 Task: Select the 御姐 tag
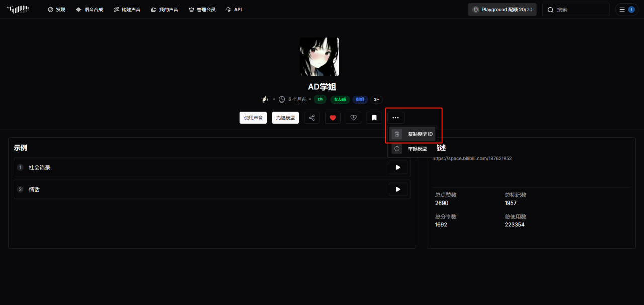360,99
